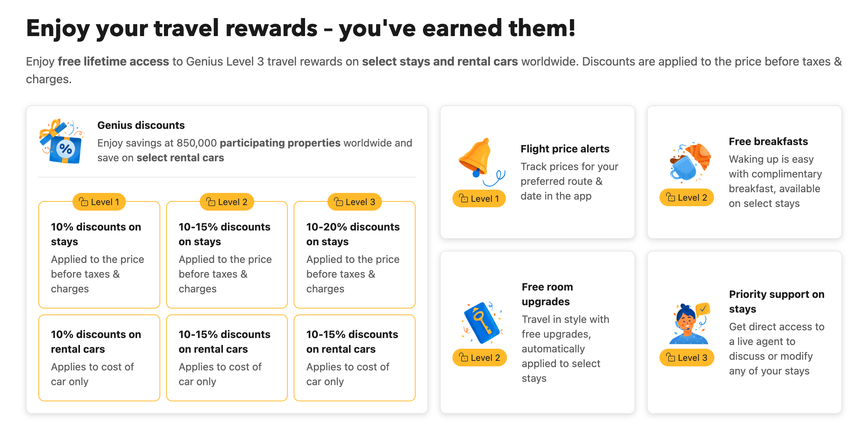The image size is (868, 447).
Task: Click the Level 3 badge above 10-20% stays
Action: click(x=354, y=202)
